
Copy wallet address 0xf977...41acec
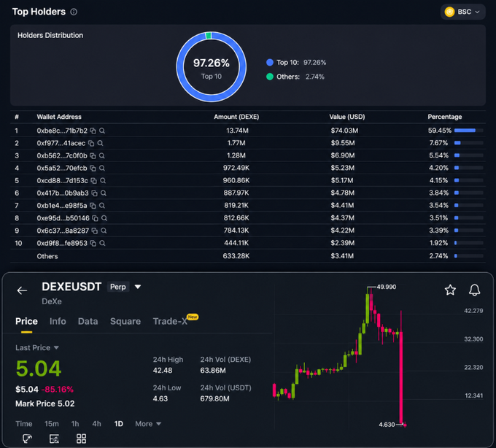tap(91, 143)
